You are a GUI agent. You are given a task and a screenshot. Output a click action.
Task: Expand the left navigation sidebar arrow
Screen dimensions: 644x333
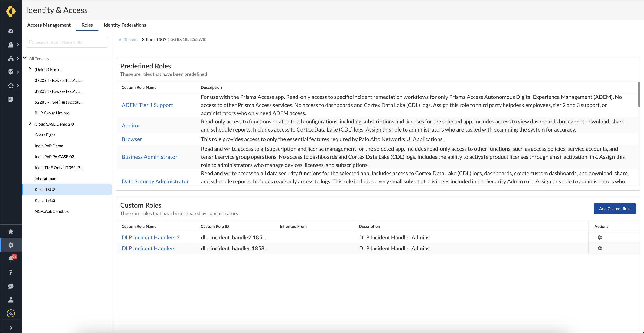coord(11,327)
